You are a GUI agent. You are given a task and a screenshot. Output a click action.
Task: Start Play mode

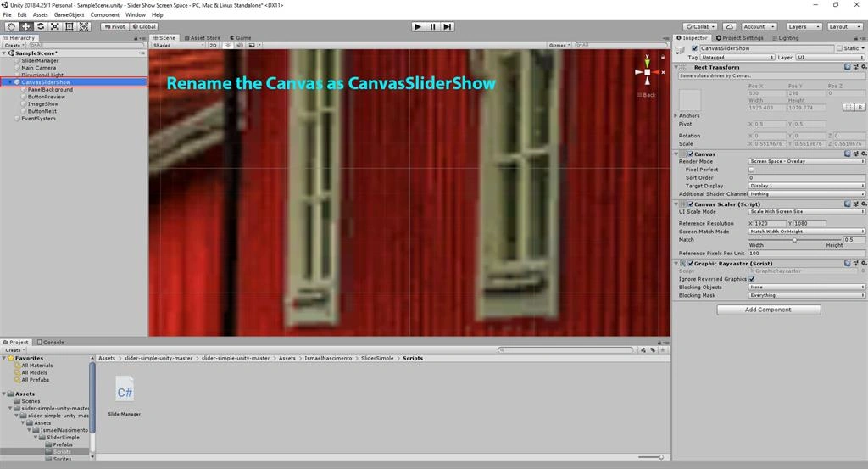418,26
